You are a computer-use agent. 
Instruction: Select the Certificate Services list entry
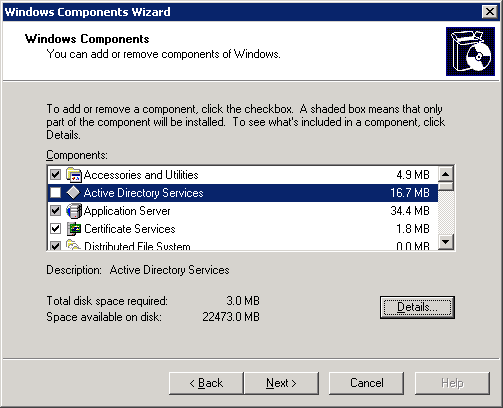click(x=243, y=229)
